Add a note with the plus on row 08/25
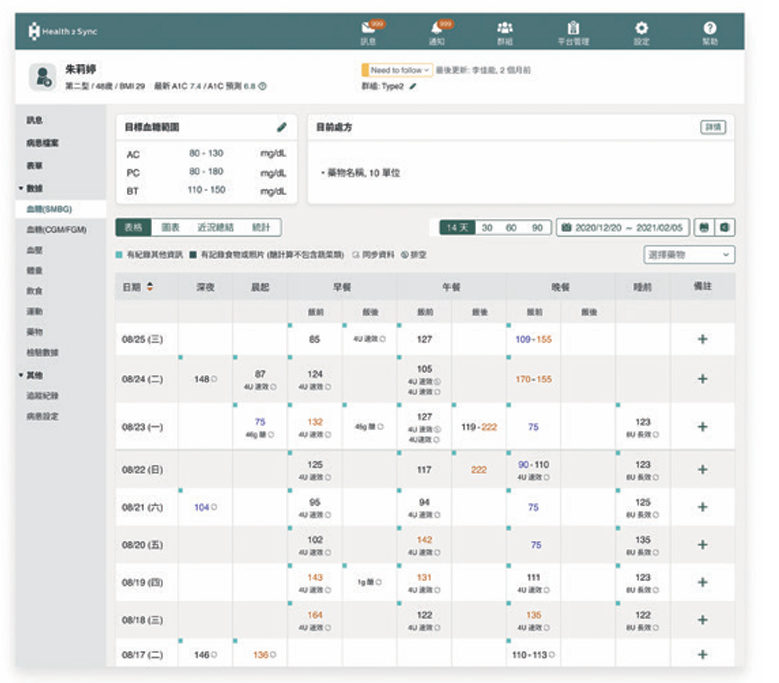This screenshot has width=779, height=683. [x=702, y=339]
